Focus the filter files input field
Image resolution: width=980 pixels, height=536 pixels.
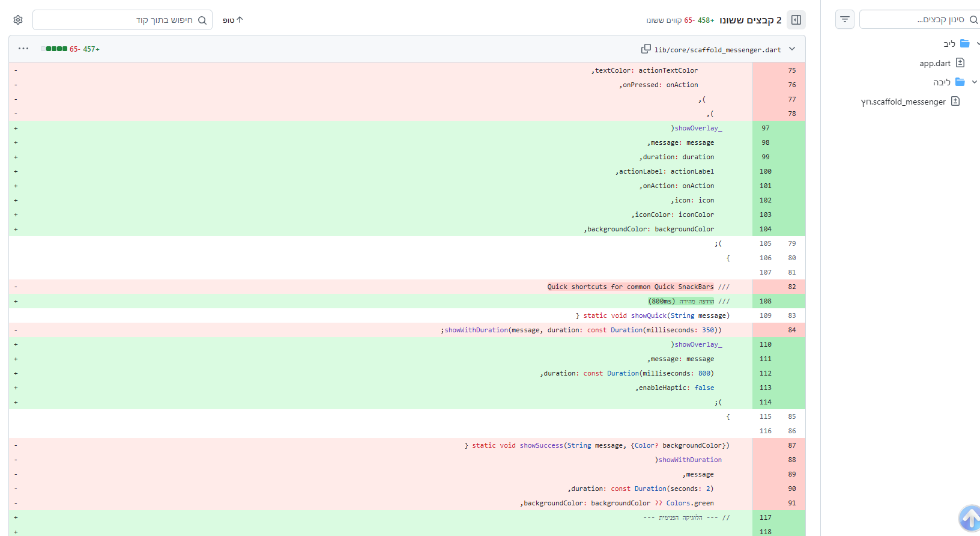coord(913,20)
